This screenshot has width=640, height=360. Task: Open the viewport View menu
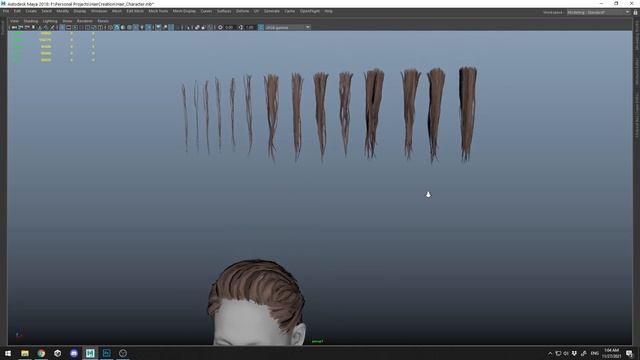tap(14, 21)
